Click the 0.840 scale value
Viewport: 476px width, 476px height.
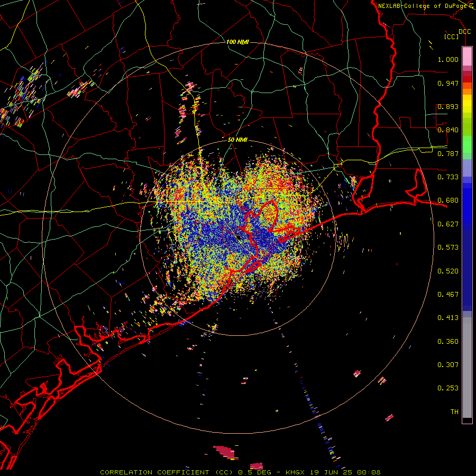click(448, 130)
